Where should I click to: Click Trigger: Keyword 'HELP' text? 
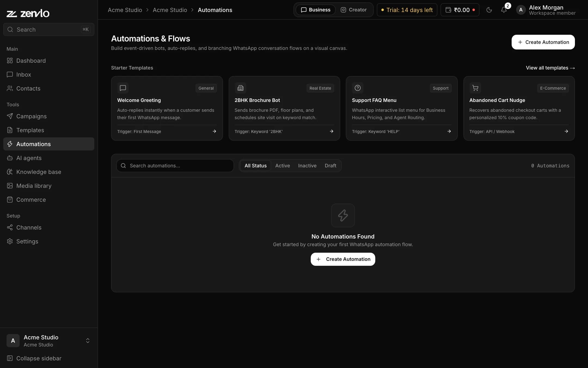(x=376, y=131)
